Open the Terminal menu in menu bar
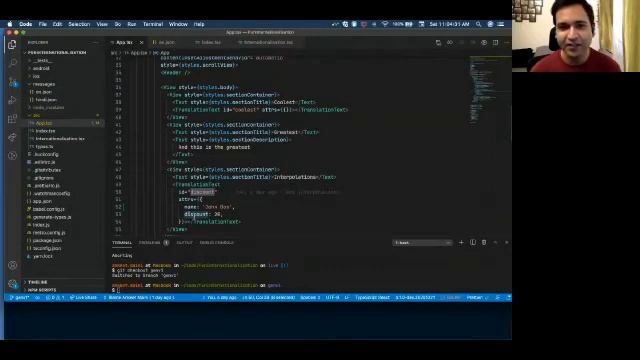 tap(153, 24)
